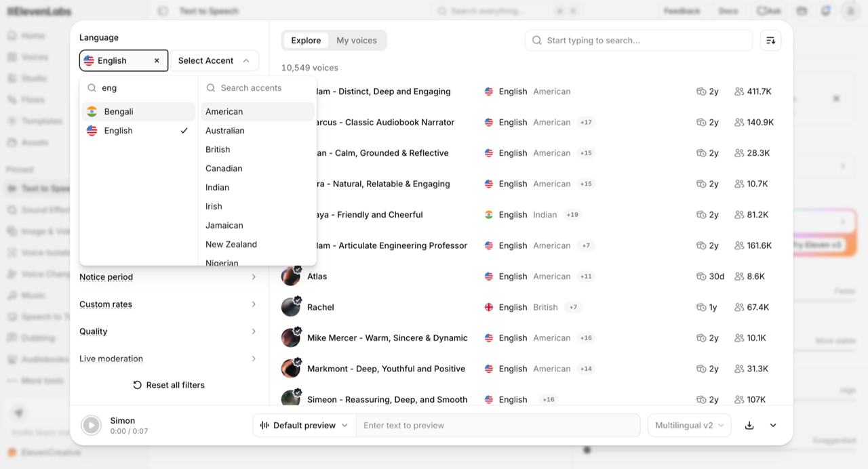Select the Rachel voice row
This screenshot has height=469, width=868.
[531, 307]
